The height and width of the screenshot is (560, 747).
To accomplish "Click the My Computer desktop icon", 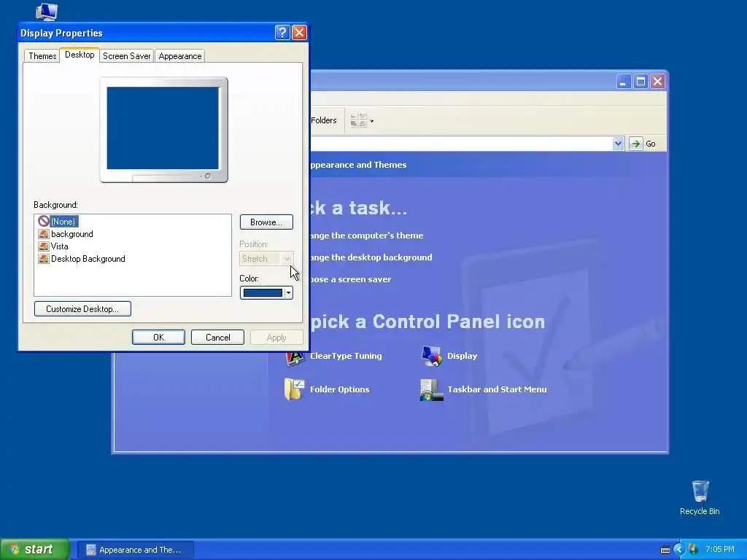I will click(x=47, y=11).
